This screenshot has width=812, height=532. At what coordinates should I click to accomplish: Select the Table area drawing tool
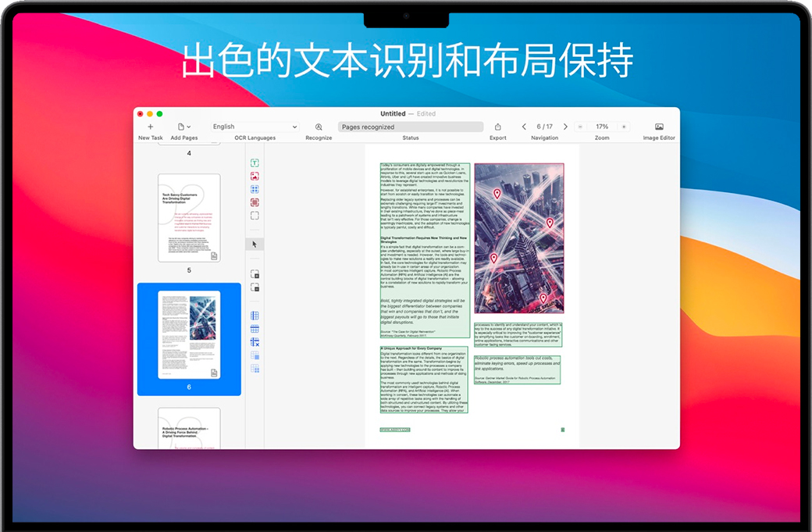point(255,189)
